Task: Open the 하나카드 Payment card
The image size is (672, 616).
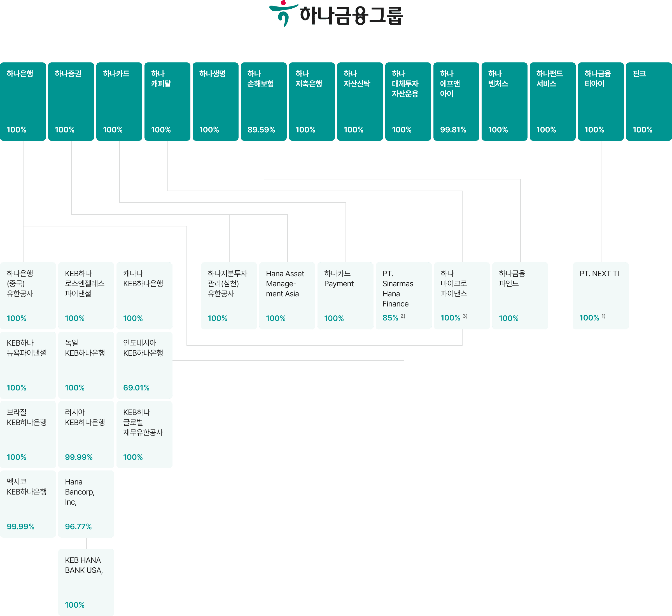Action: (346, 296)
